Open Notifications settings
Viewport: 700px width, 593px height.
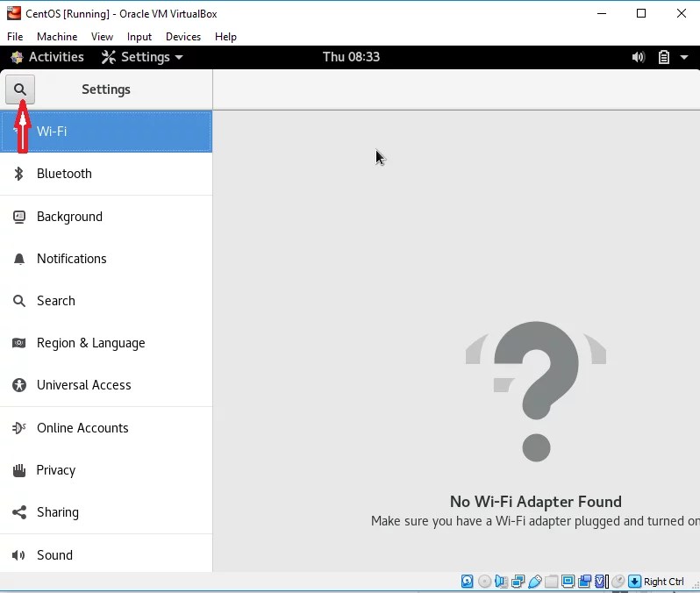tap(106, 259)
